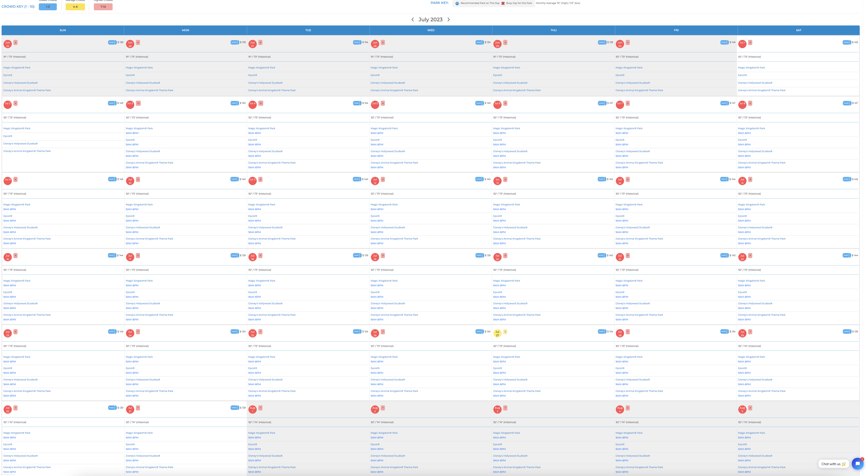
Task: Click the ticket icon for Jun 27
Action: (357, 42)
